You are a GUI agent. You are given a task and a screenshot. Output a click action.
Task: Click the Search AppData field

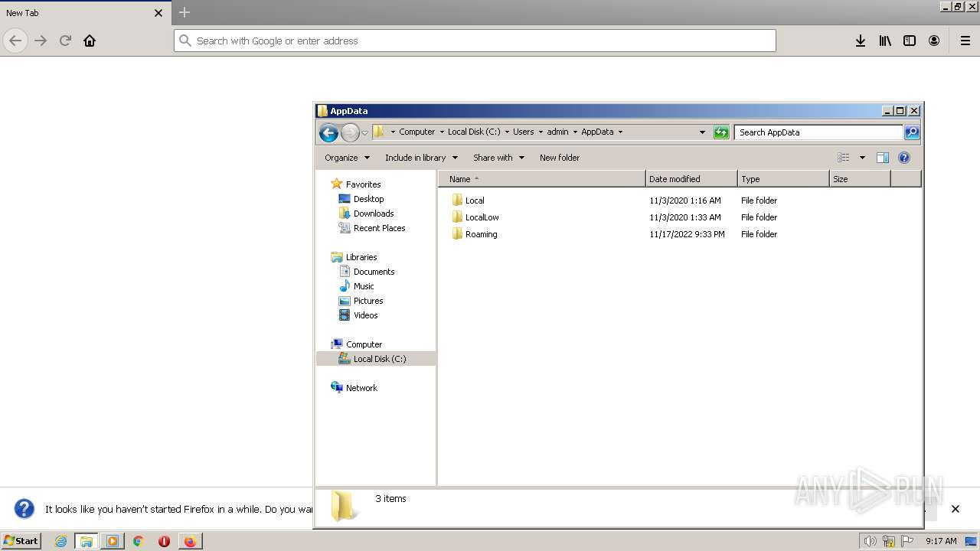coord(818,132)
